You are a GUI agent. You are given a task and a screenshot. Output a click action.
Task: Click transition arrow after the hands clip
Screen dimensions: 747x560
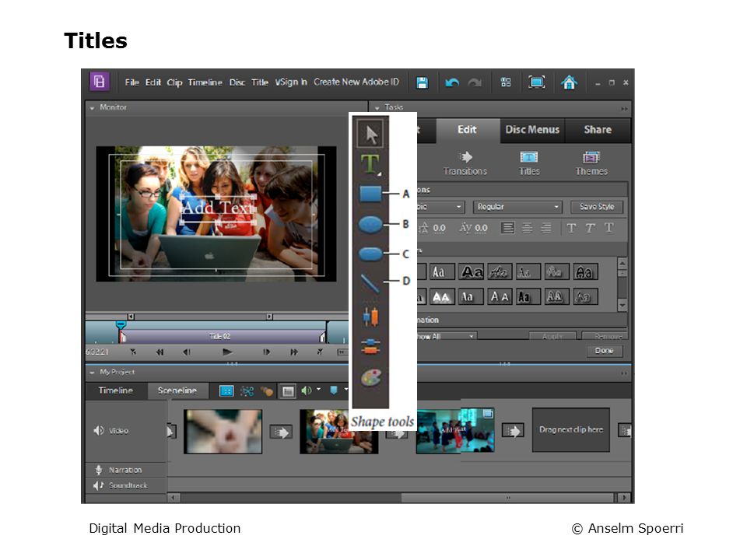pos(281,432)
